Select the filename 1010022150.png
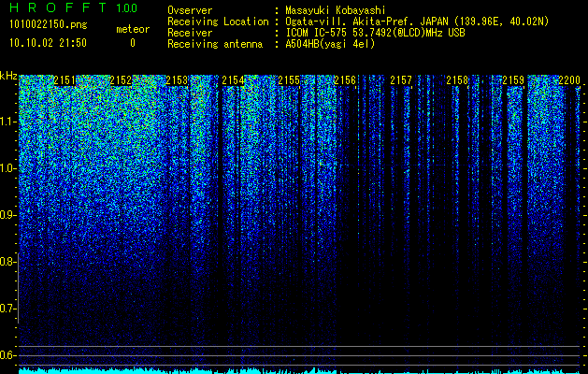588x374 pixels. 49,24
